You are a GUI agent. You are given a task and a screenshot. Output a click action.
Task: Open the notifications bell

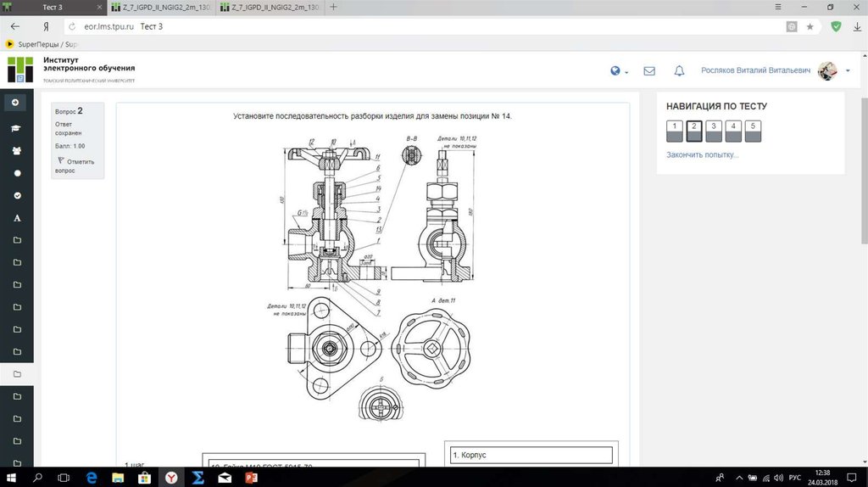[679, 71]
